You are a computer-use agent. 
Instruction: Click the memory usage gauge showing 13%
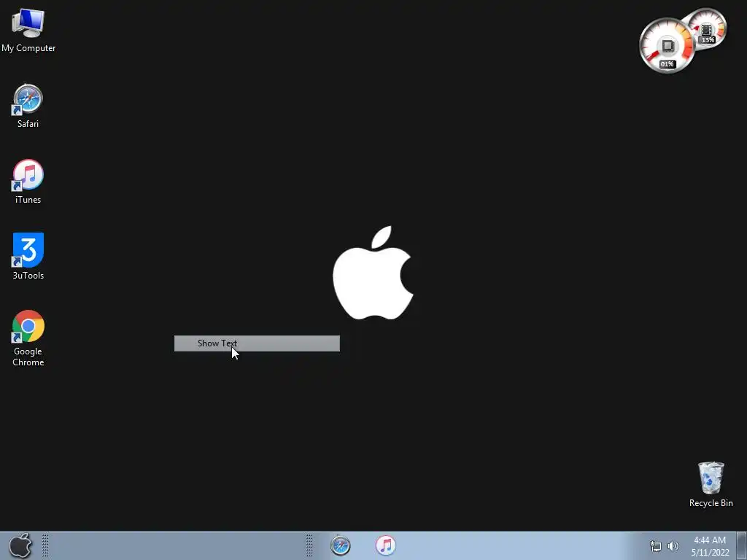(707, 28)
